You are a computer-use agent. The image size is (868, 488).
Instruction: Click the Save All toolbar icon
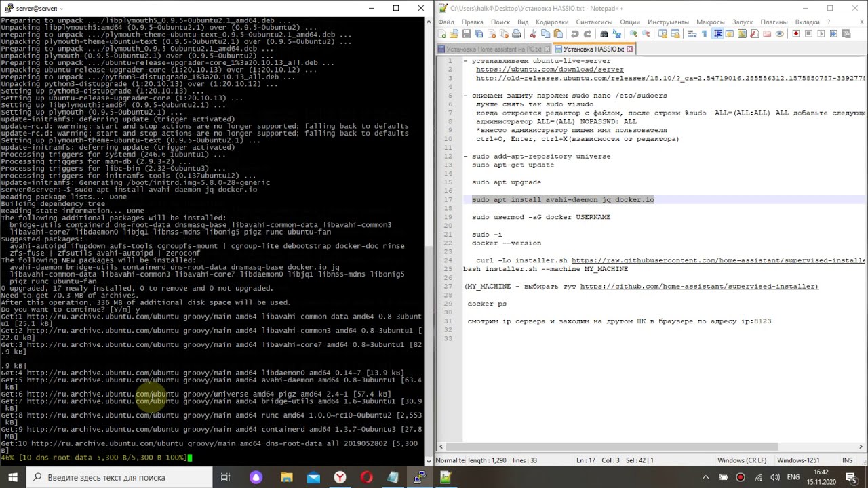[479, 34]
